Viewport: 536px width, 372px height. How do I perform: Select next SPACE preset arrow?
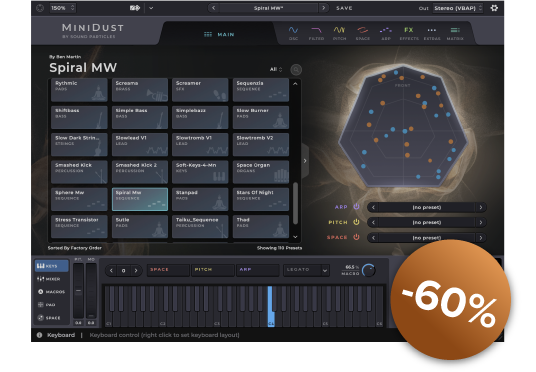(x=481, y=237)
